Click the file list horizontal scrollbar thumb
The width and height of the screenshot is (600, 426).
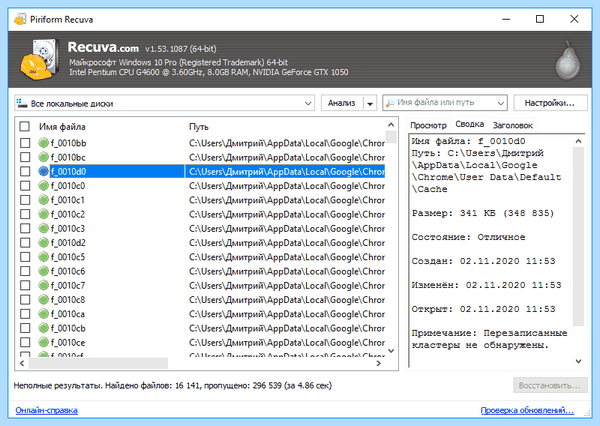[98, 363]
